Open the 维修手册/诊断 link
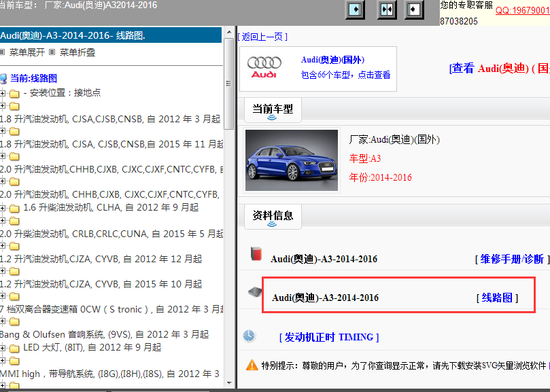 [512, 259]
